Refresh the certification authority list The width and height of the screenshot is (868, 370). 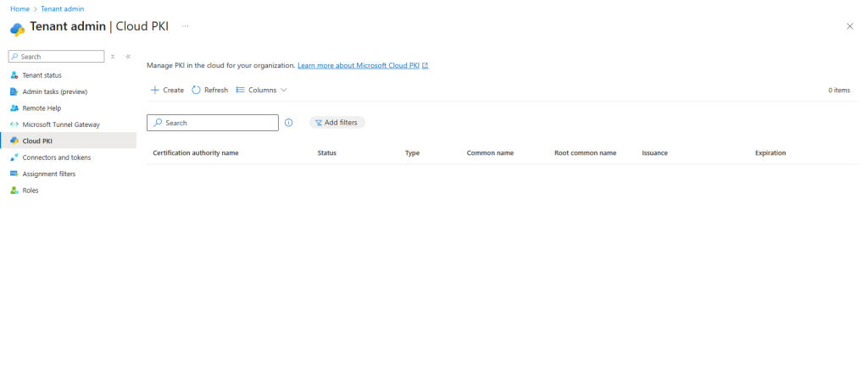[209, 90]
